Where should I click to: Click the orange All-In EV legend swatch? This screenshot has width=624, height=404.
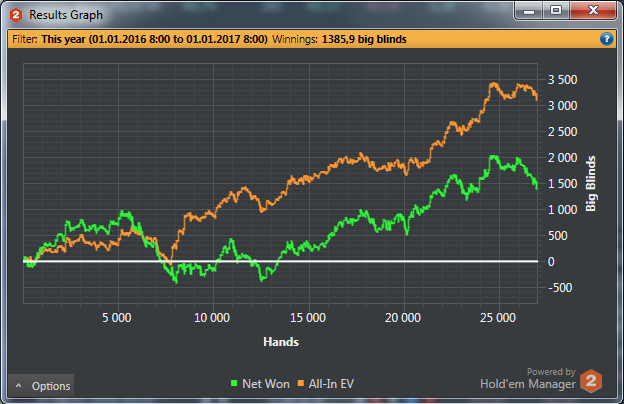pos(300,383)
